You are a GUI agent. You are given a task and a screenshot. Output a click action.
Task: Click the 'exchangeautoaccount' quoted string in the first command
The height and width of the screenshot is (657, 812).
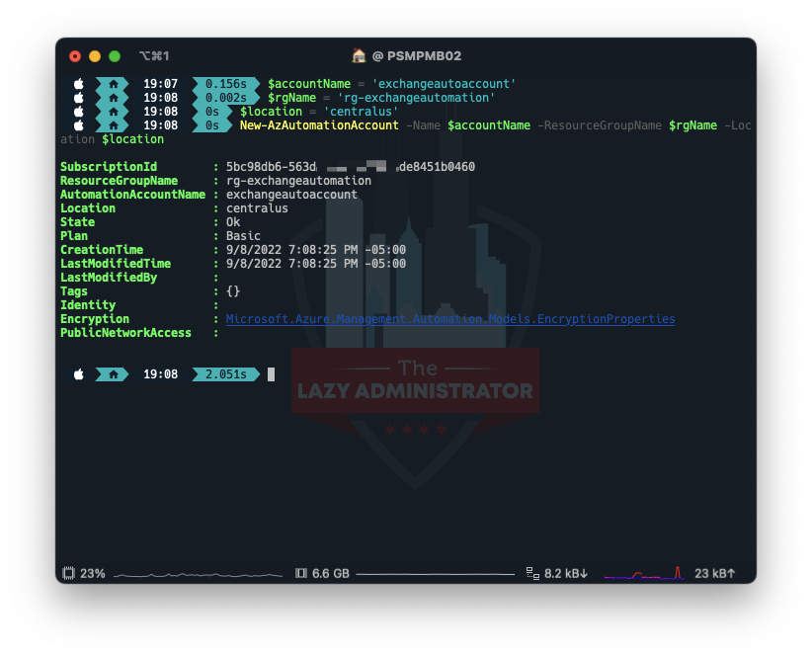pyautogui.click(x=444, y=83)
